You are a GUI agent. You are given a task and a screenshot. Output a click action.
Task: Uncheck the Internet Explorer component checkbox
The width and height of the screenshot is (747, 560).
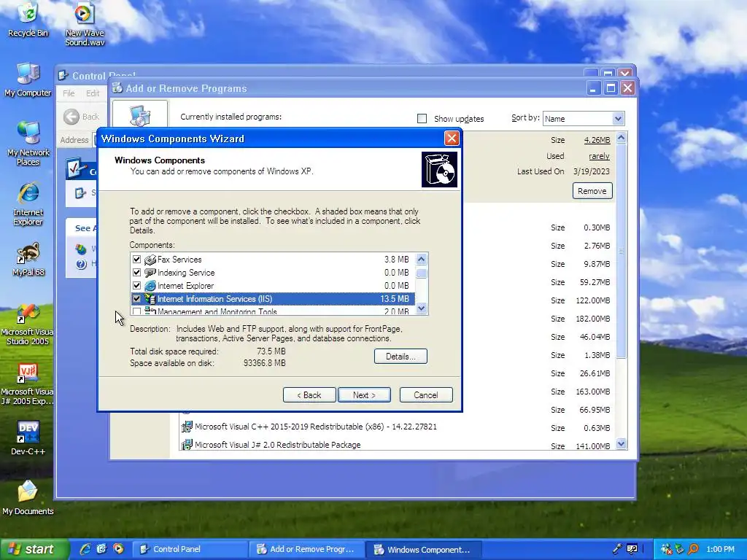[136, 286]
